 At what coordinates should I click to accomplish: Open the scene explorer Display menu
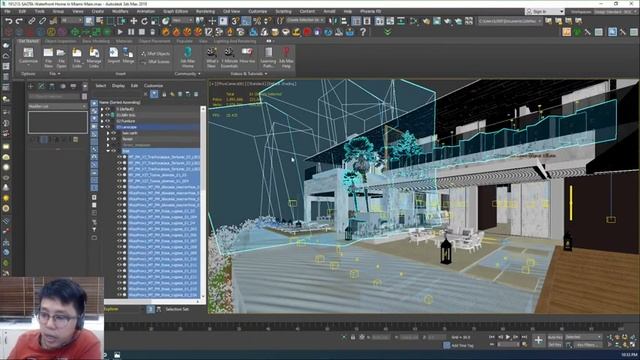click(118, 86)
